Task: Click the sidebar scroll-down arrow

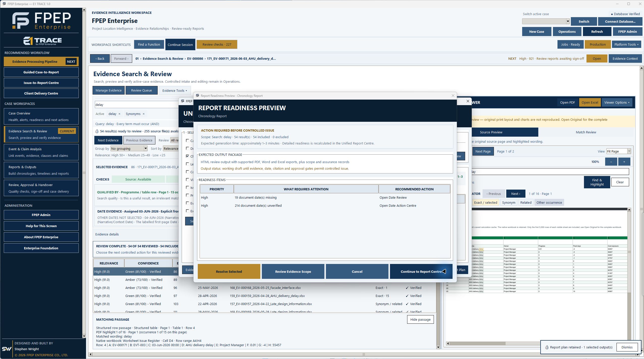Action: pos(84,336)
